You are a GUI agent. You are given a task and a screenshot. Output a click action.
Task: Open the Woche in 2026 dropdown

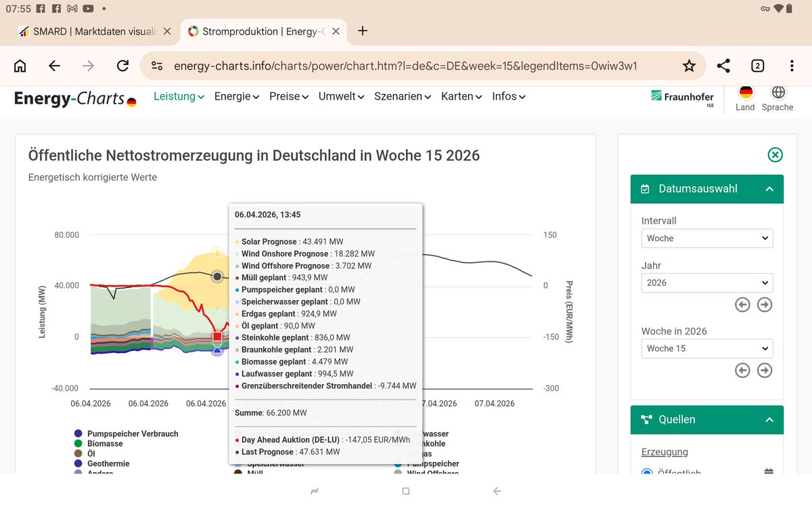click(707, 348)
